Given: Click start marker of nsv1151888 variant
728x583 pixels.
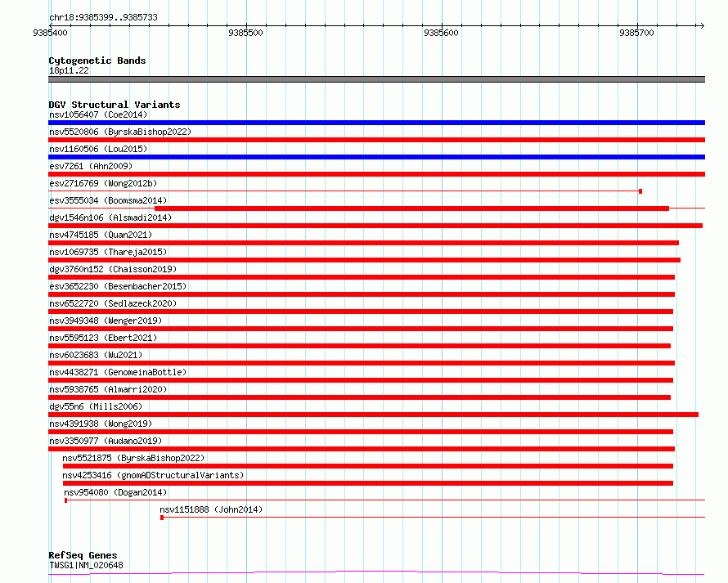Looking at the screenshot, I should pos(162,518).
